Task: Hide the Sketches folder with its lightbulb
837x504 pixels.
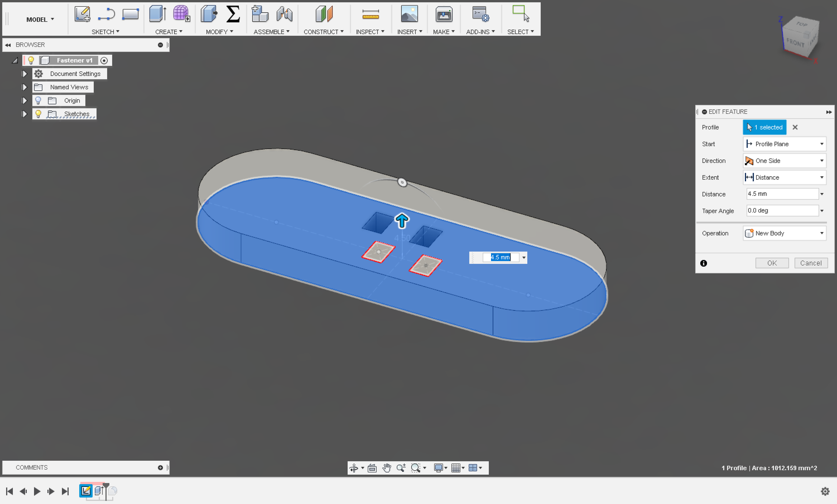Action: pos(38,114)
